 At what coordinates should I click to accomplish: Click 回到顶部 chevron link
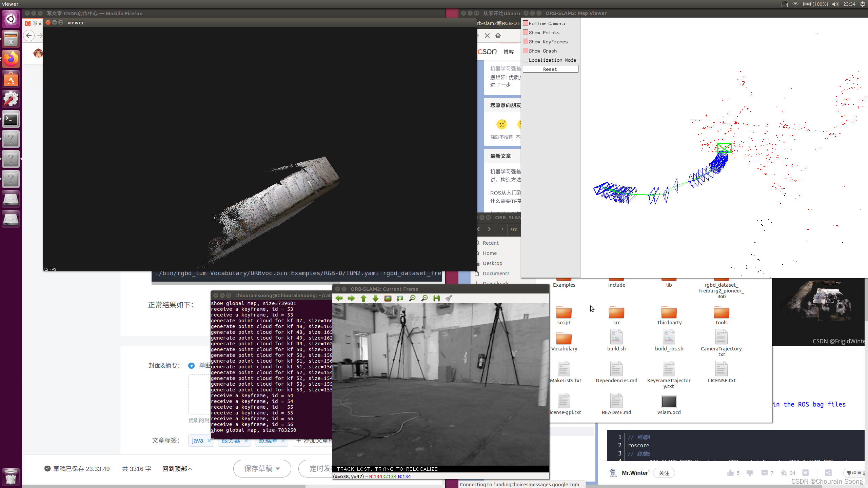click(177, 469)
